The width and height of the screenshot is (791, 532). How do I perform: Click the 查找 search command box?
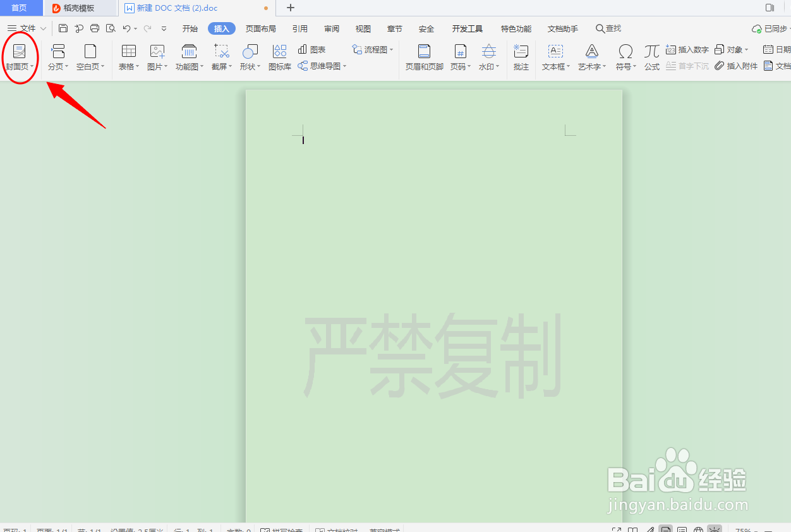[x=608, y=28]
